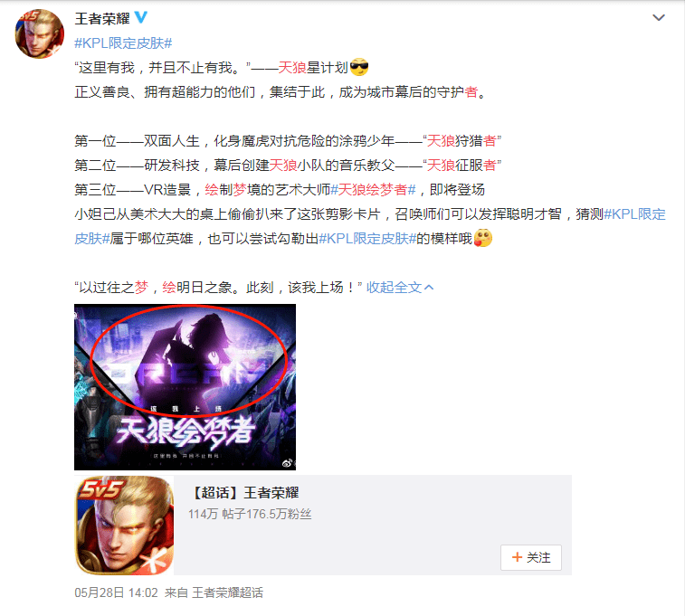The width and height of the screenshot is (685, 616).
Task: Click the 114万 帖子176.5万粉丝 stats line
Action: pos(250,514)
